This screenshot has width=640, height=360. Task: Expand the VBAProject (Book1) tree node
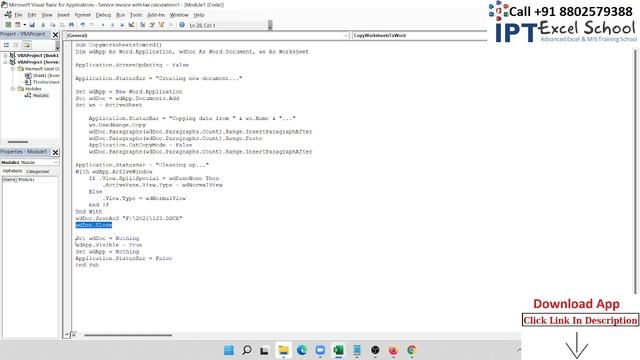[x=5, y=55]
